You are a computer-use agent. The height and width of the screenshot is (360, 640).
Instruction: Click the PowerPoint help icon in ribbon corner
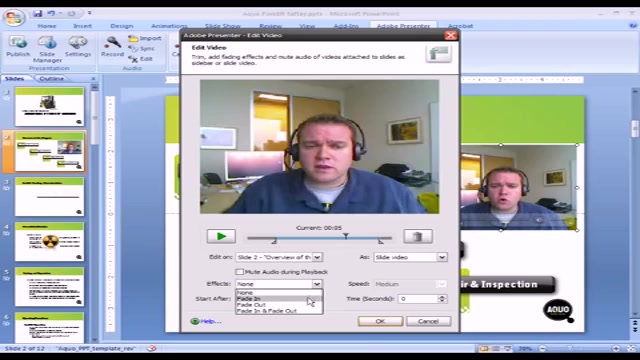pyautogui.click(x=633, y=25)
